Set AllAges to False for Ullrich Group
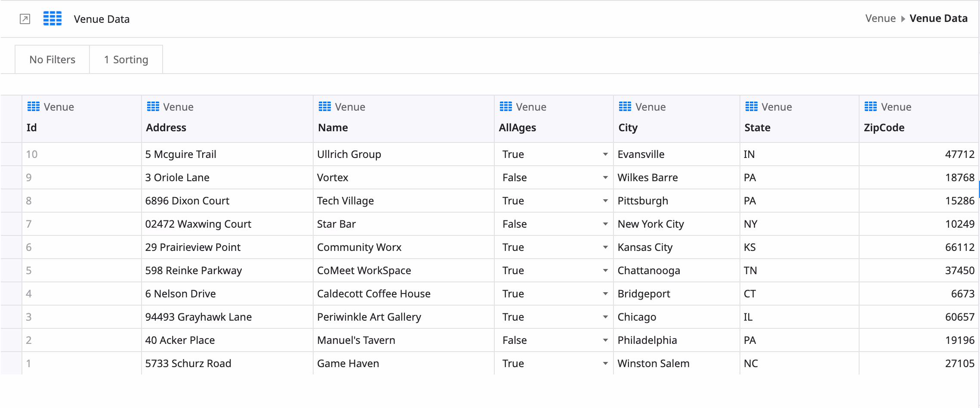 (604, 154)
